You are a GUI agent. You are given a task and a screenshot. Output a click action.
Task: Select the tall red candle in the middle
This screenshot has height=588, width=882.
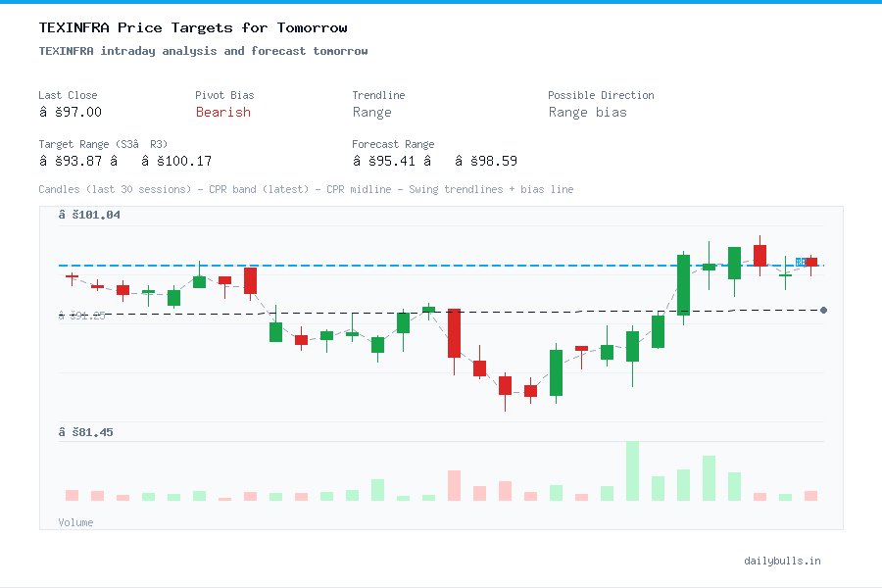click(454, 333)
